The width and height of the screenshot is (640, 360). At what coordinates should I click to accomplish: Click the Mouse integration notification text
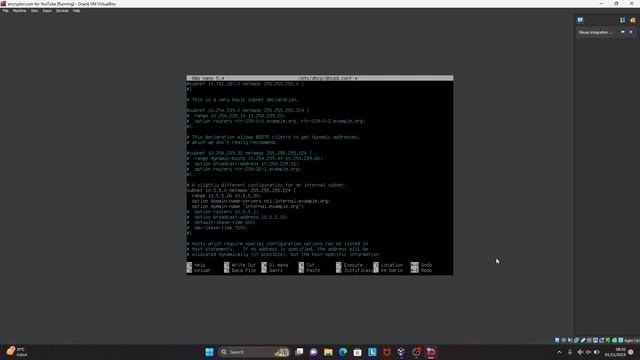pyautogui.click(x=596, y=32)
